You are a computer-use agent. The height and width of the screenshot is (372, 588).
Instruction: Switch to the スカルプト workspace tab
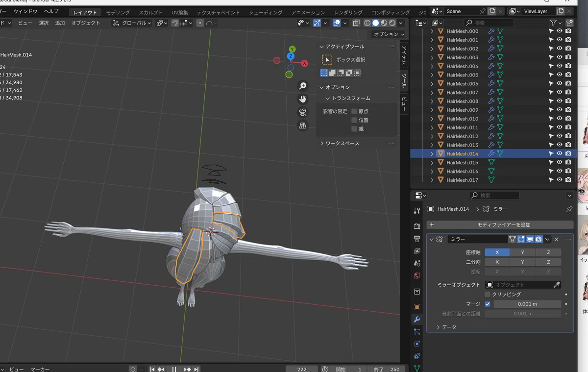pyautogui.click(x=150, y=12)
